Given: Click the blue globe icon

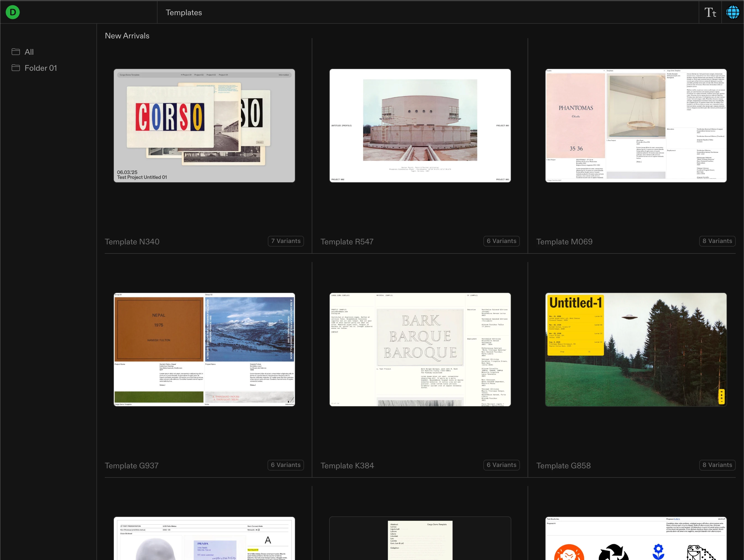Looking at the screenshot, I should click(x=733, y=12).
